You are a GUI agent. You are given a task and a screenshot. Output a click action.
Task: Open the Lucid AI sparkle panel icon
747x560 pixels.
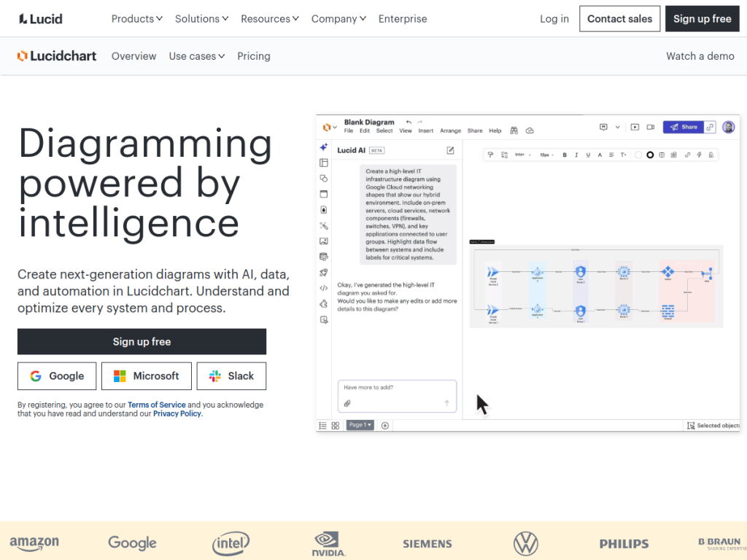coord(323,147)
